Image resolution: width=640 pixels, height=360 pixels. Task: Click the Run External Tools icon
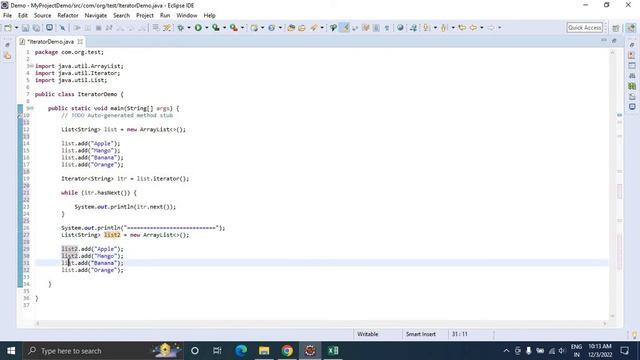[233, 28]
